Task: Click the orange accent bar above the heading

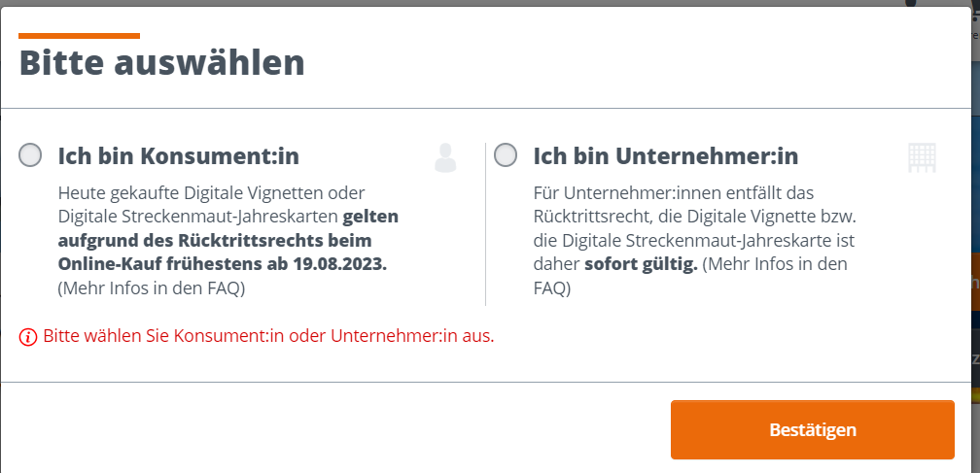Action: click(80, 36)
